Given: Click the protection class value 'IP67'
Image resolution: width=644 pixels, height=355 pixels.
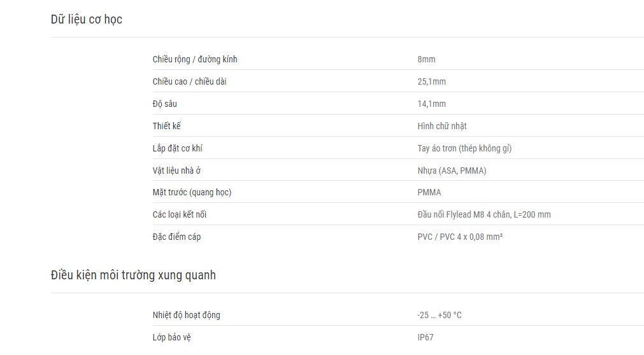Looking at the screenshot, I should click(x=425, y=337).
